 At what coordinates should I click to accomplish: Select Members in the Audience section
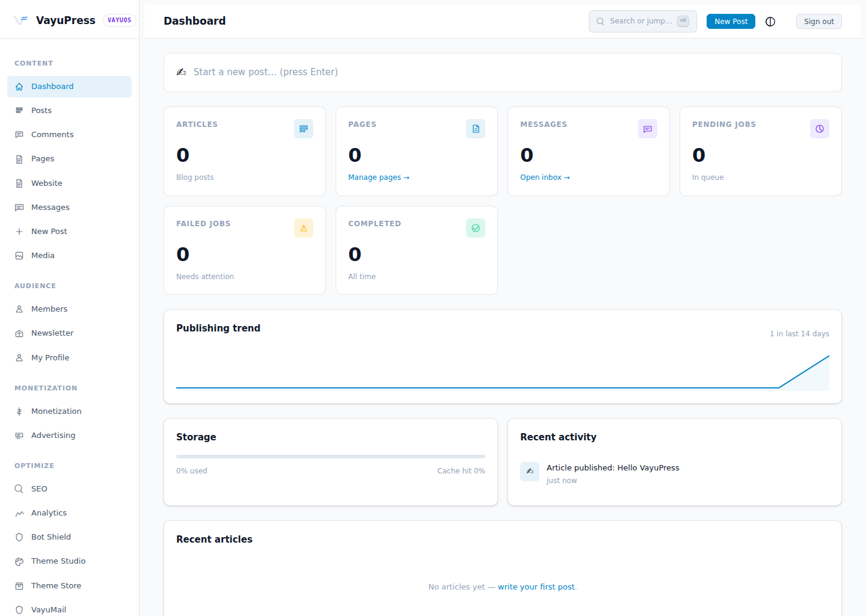click(x=69, y=309)
